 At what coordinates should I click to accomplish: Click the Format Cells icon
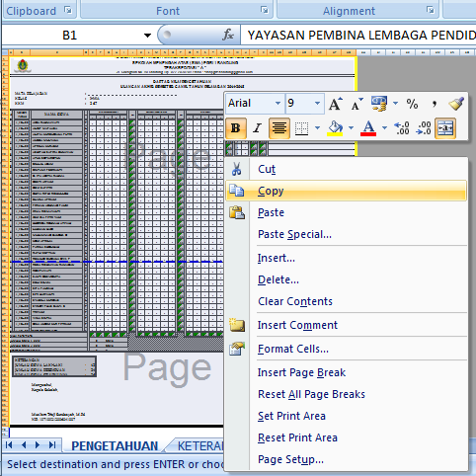coord(237,349)
